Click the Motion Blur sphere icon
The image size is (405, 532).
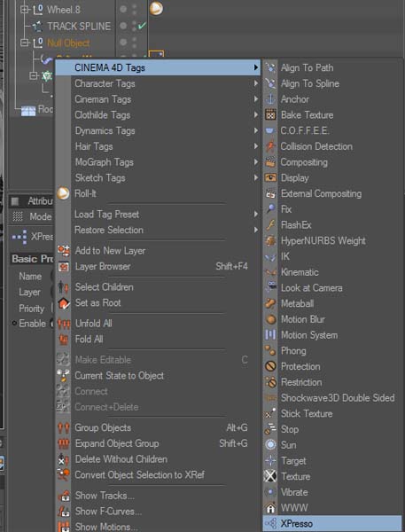point(270,319)
